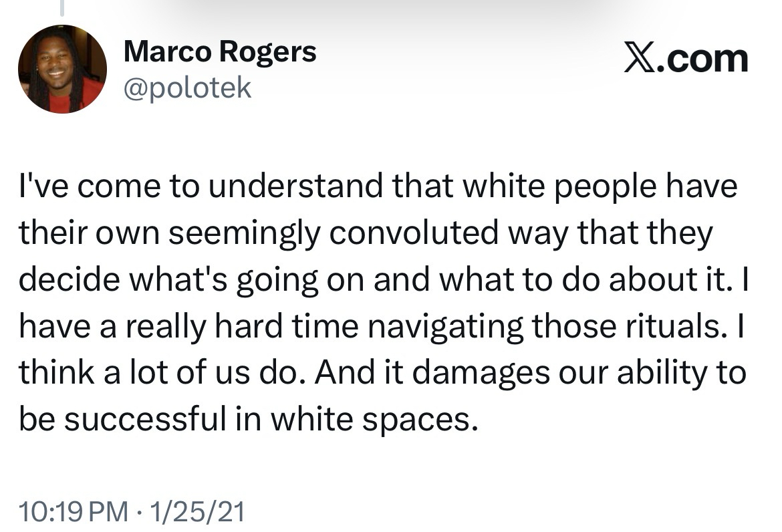Click the word "navigating" in the tweet
The image size is (782, 532).
point(416,327)
